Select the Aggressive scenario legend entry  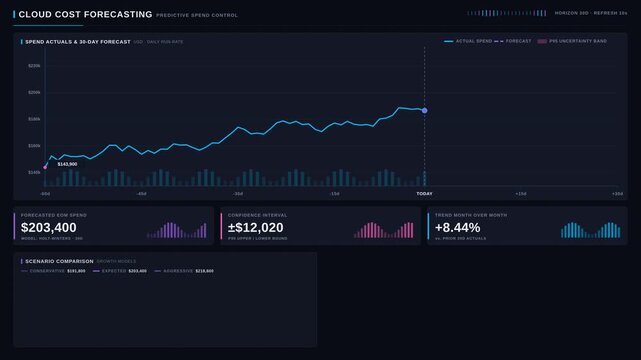coord(184,271)
